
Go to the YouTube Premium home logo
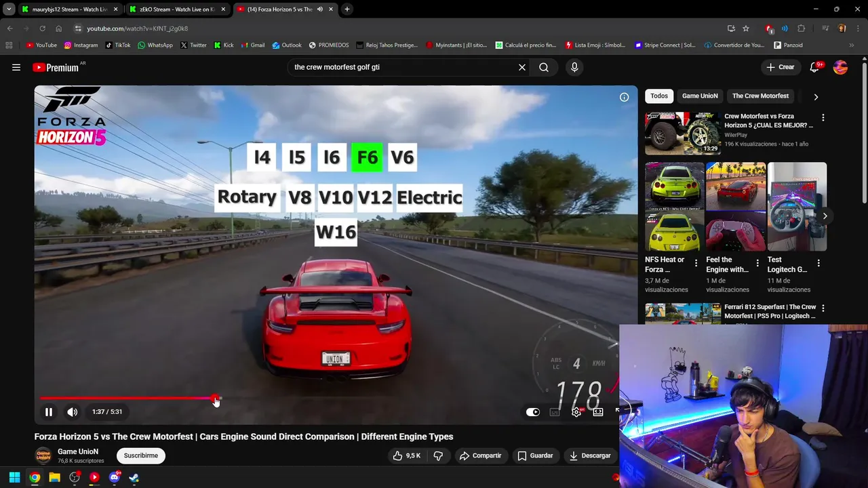click(56, 67)
